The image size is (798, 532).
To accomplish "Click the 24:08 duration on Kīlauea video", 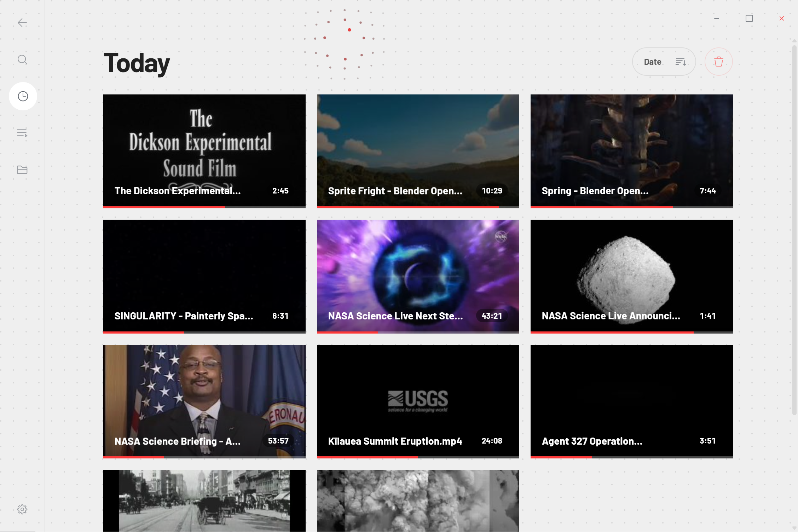I will click(x=492, y=441).
